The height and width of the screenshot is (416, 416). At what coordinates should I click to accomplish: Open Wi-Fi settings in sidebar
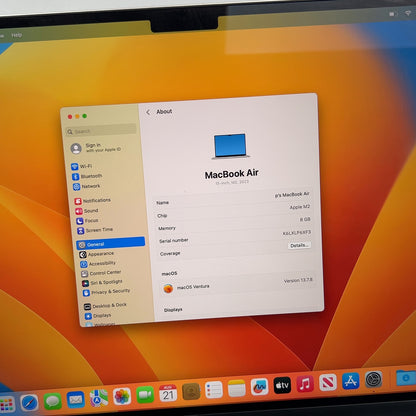pos(82,166)
